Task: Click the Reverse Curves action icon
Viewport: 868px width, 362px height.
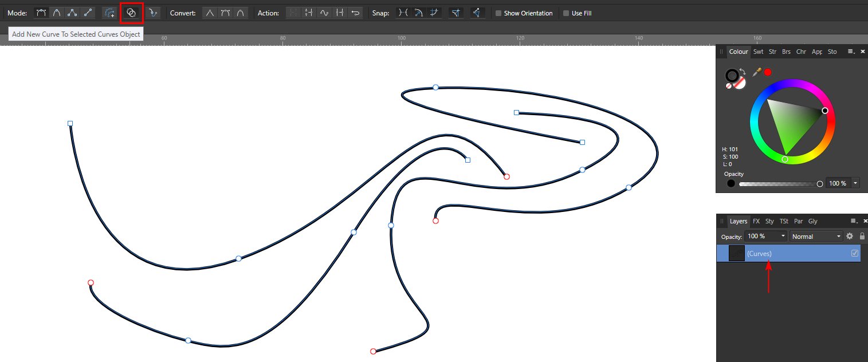Action: point(355,13)
